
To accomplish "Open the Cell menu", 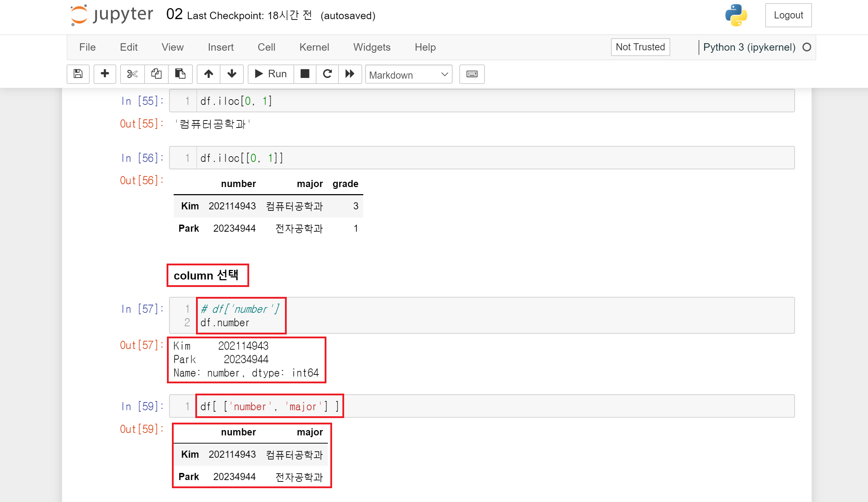I will point(266,47).
